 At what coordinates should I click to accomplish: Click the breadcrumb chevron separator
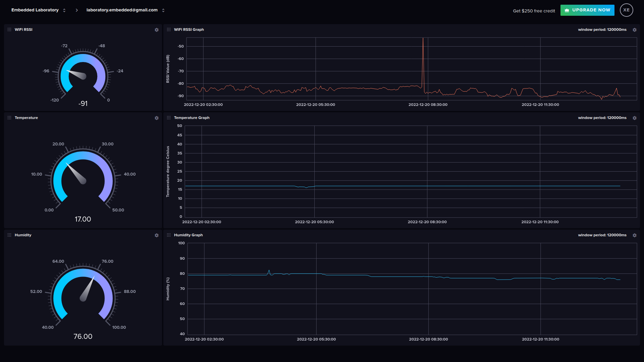pyautogui.click(x=77, y=10)
